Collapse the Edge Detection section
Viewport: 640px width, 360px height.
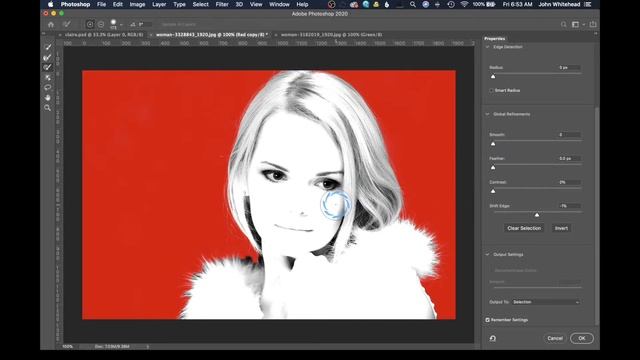point(487,47)
